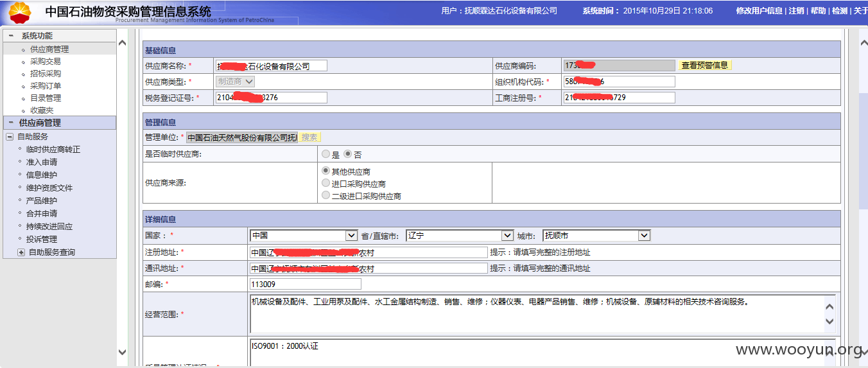Select 产品维护 tree item
The width and height of the screenshot is (868, 368).
click(42, 201)
